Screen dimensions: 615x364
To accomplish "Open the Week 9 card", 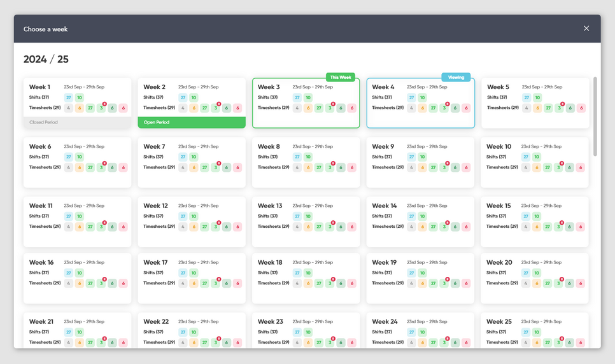I will (x=420, y=162).
